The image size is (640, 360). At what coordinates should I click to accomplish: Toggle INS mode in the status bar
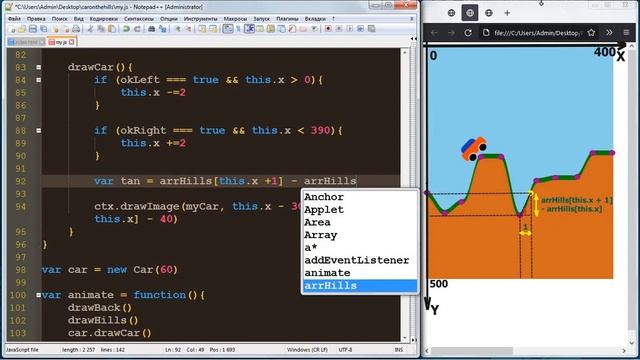coord(398,350)
